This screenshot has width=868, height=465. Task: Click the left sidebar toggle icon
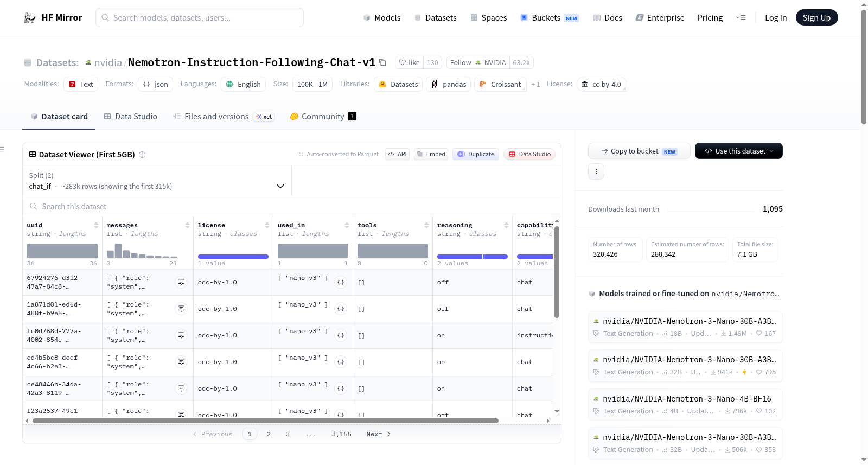pyautogui.click(x=2, y=149)
